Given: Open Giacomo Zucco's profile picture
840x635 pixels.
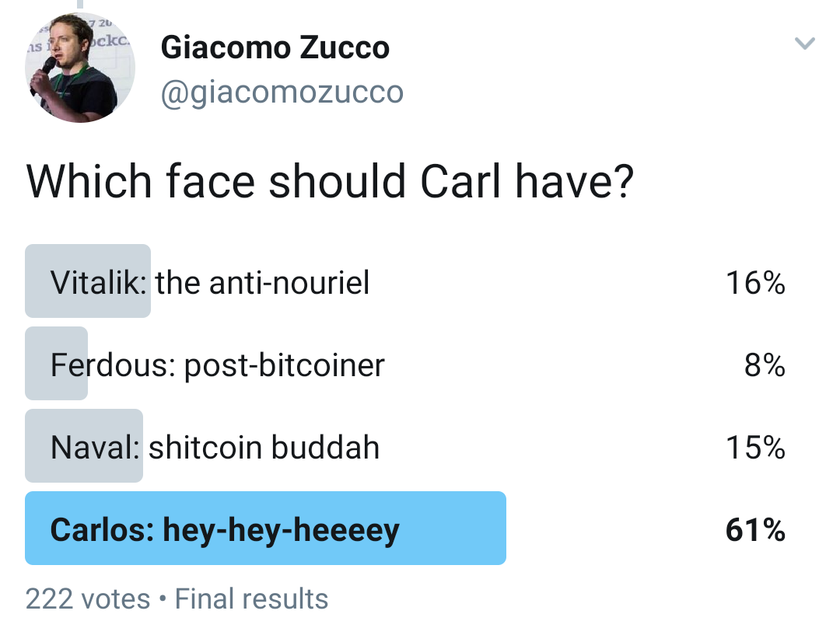Looking at the screenshot, I should 80,68.
